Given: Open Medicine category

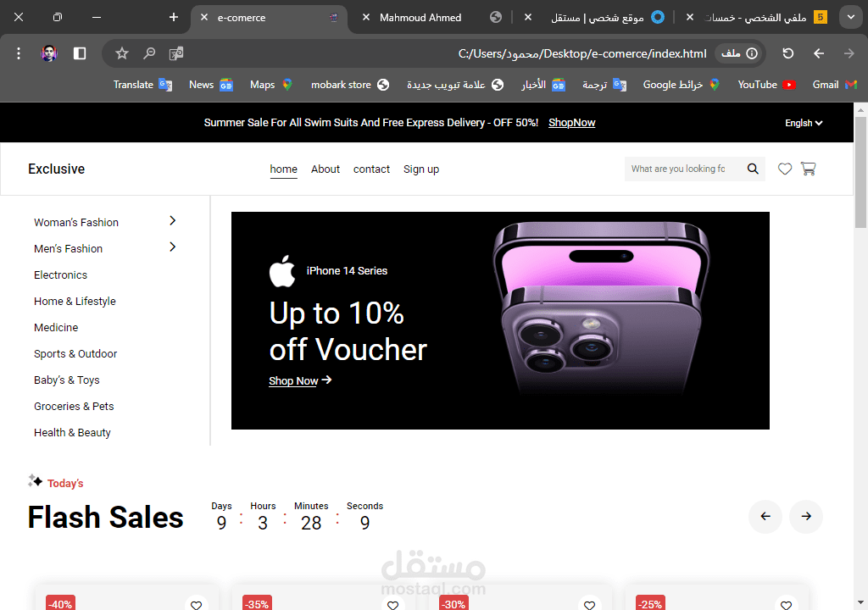Looking at the screenshot, I should pyautogui.click(x=56, y=328).
